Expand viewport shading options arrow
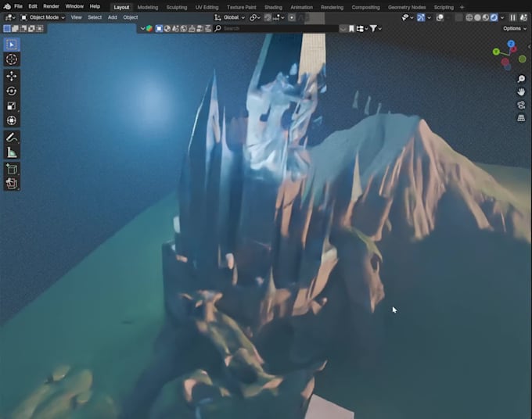The image size is (532, 419). click(x=502, y=18)
